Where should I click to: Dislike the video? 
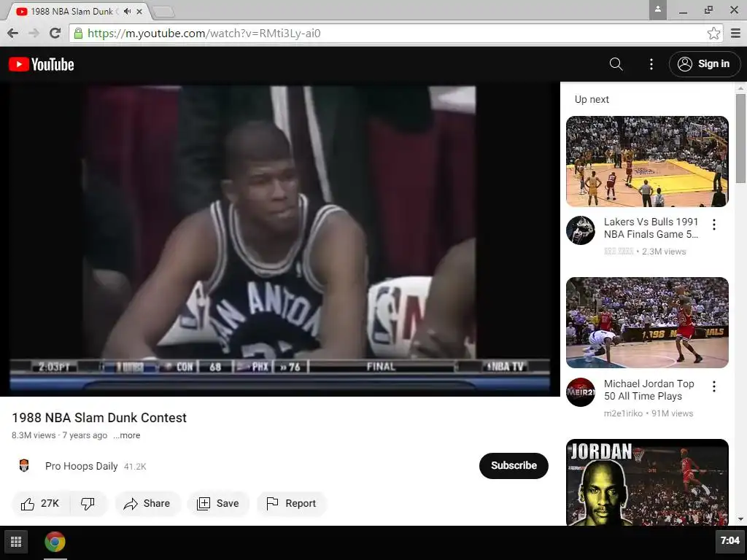pyautogui.click(x=88, y=503)
